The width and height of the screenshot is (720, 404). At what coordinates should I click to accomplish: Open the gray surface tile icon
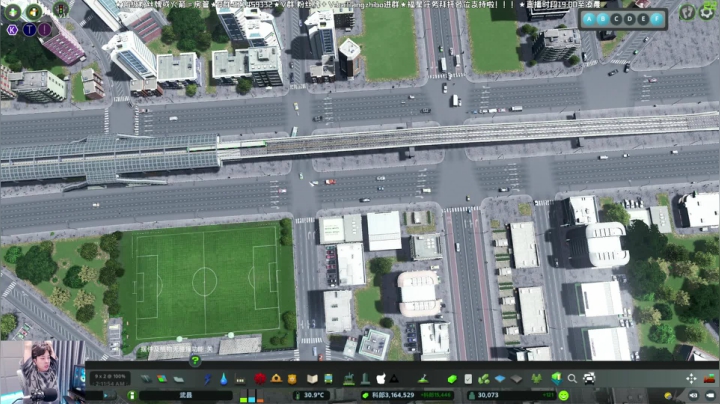pos(517,379)
